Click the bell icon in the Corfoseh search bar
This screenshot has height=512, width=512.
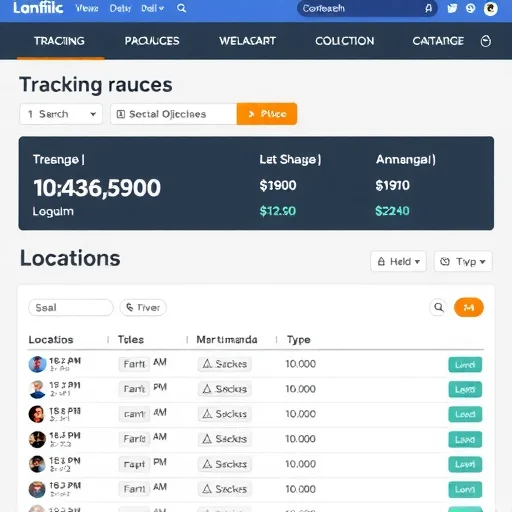[x=429, y=8]
